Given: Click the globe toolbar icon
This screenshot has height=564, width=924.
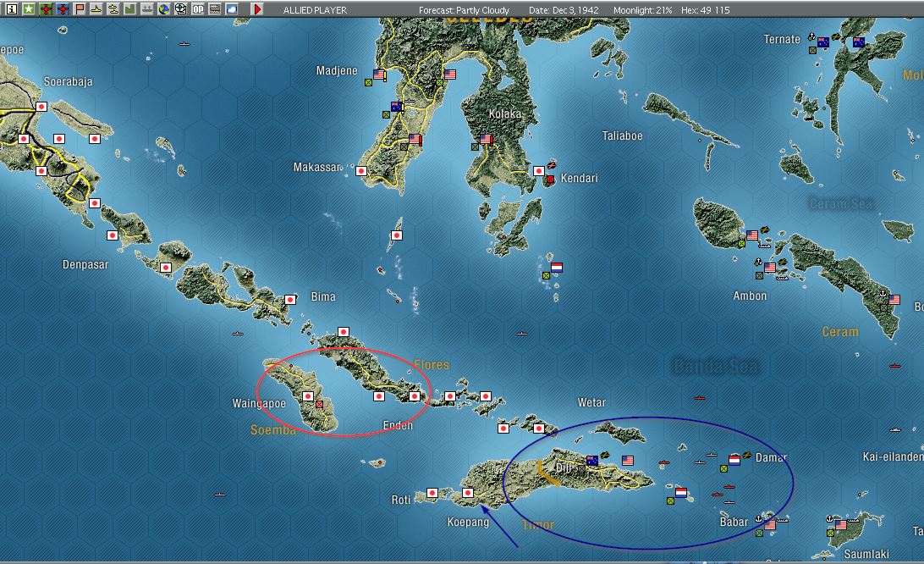Looking at the screenshot, I should [164, 8].
